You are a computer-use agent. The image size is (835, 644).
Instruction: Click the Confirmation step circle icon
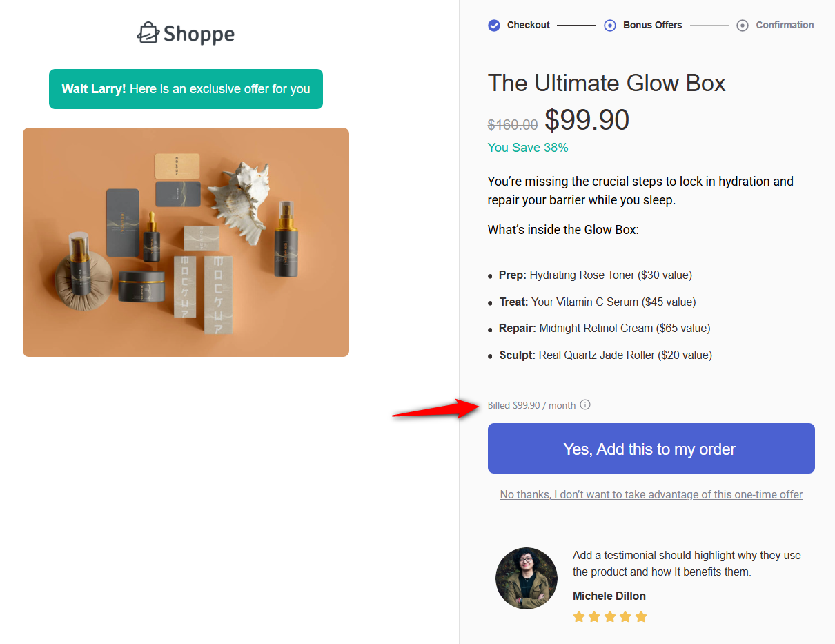pyautogui.click(x=742, y=25)
